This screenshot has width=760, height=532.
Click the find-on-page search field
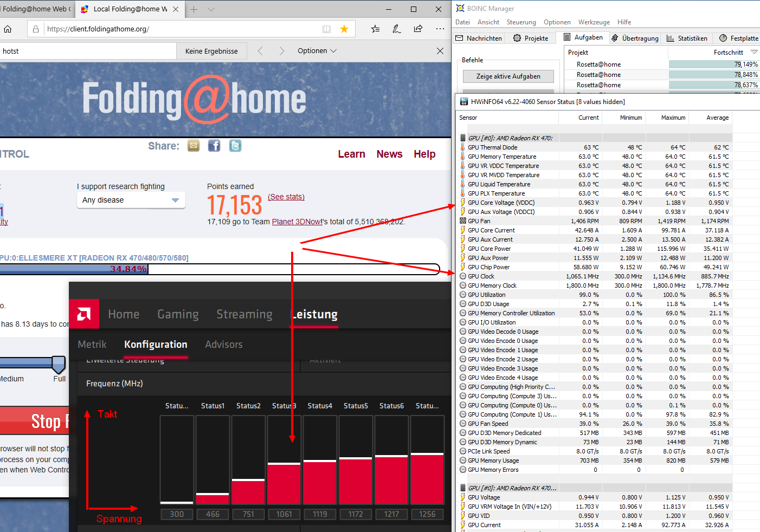pos(88,51)
